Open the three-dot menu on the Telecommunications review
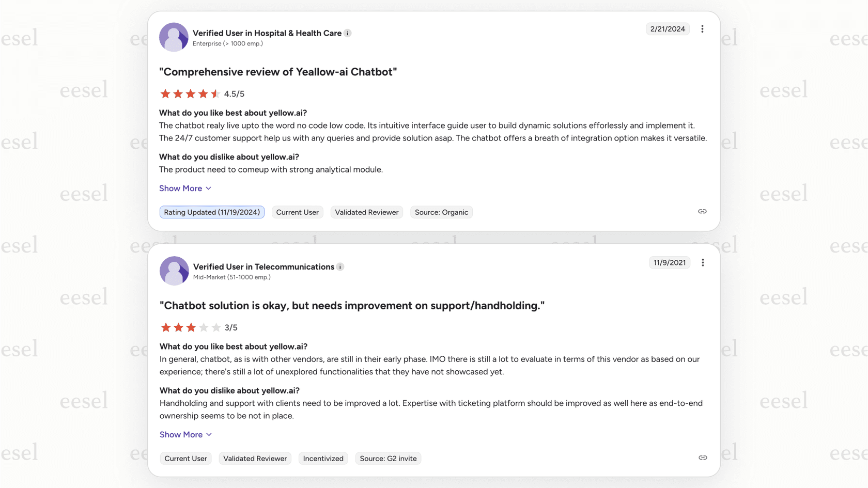868x488 pixels. pyautogui.click(x=703, y=262)
